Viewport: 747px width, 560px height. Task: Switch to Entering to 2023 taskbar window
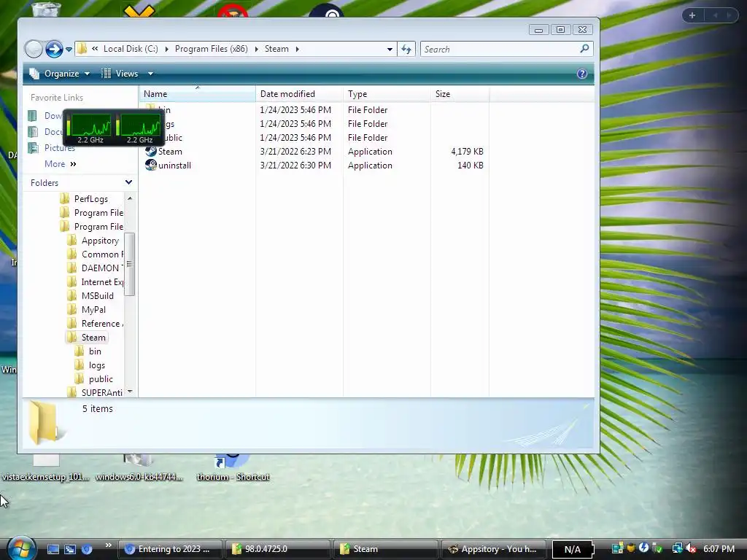click(169, 549)
